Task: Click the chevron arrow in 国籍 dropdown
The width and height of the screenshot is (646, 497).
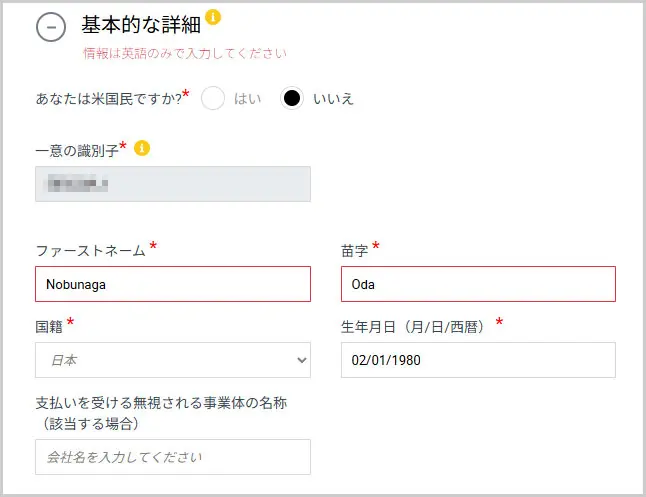Action: point(301,360)
